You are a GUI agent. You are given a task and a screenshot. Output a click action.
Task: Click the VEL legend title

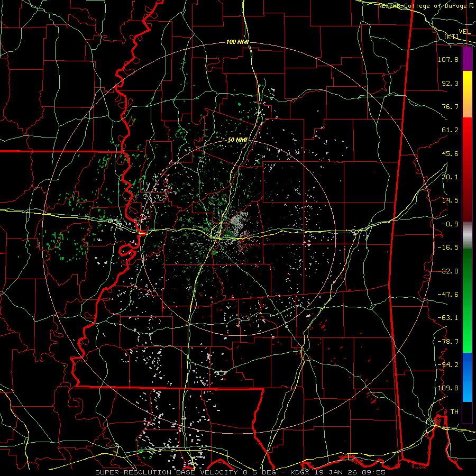pos(464,32)
